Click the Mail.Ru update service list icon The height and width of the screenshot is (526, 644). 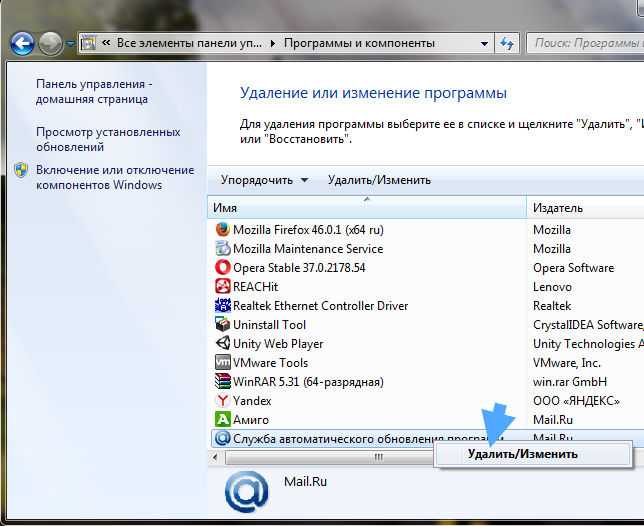[x=223, y=438]
